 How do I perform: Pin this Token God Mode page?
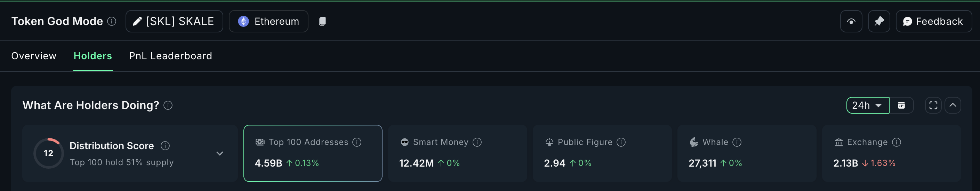[x=878, y=21]
